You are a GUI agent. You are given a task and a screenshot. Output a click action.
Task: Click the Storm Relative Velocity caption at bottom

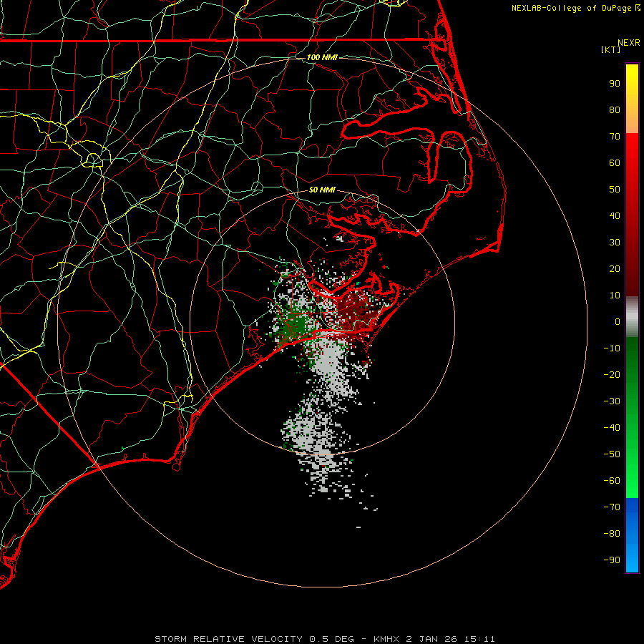[x=325, y=639]
